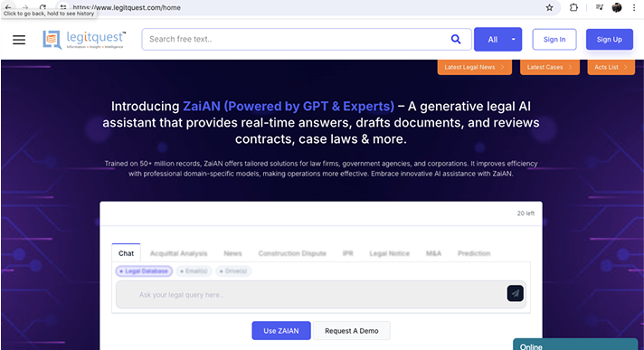Click the Use ZAIAN button
The image size is (644, 350).
click(281, 331)
